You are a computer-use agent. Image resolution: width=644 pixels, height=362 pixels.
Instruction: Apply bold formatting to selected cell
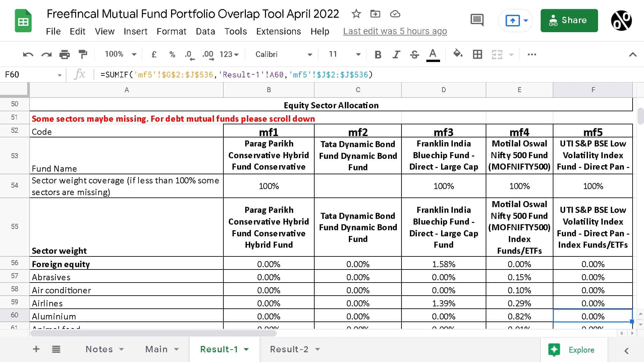coord(378,54)
